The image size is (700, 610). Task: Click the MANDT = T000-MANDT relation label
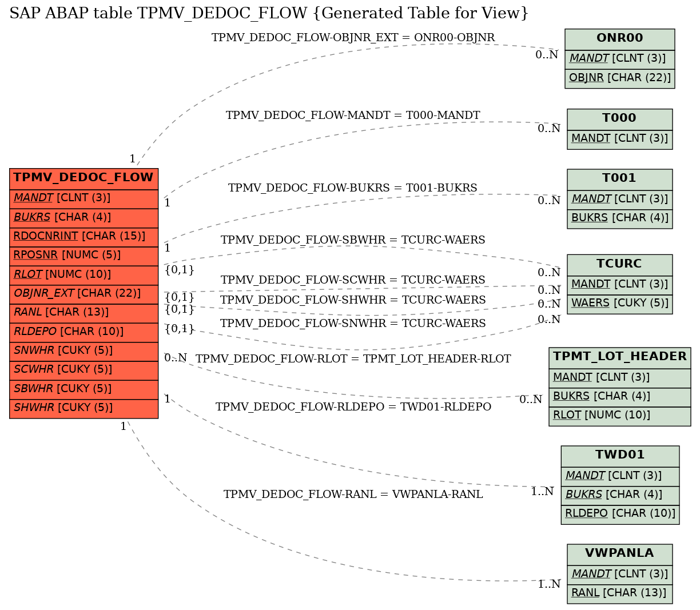(353, 115)
